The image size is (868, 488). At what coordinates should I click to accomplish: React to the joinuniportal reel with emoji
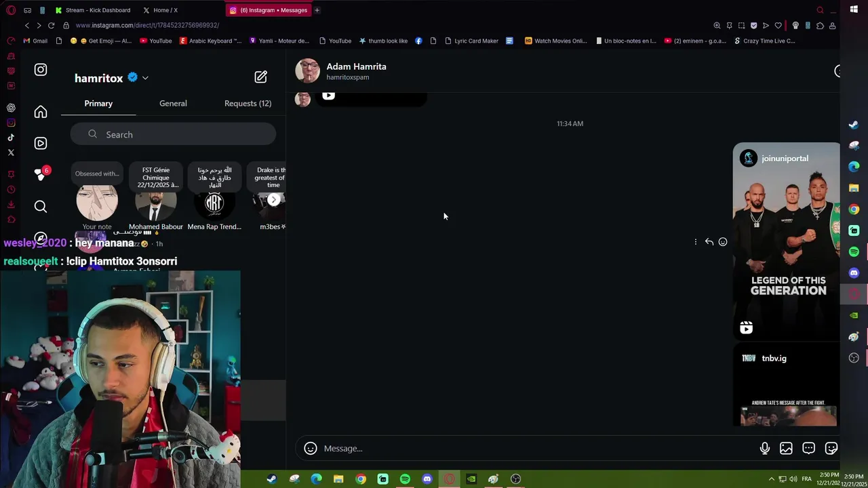tap(723, 242)
